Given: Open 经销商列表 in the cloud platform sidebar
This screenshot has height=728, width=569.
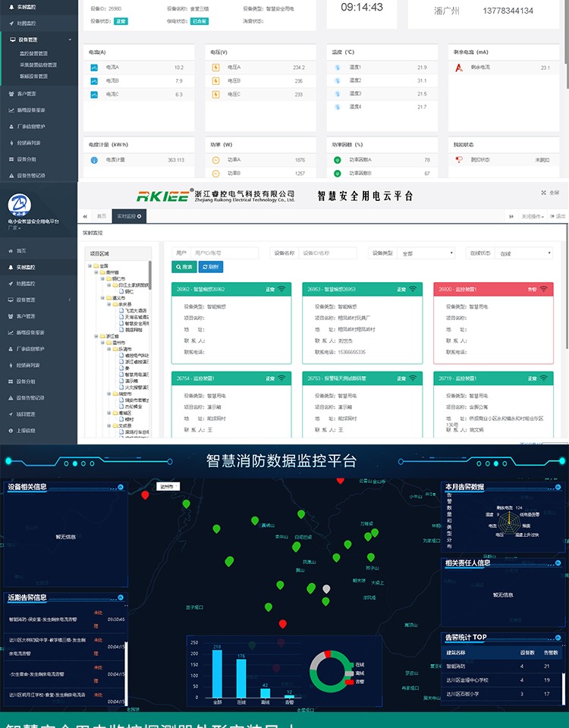Looking at the screenshot, I should tap(28, 365).
